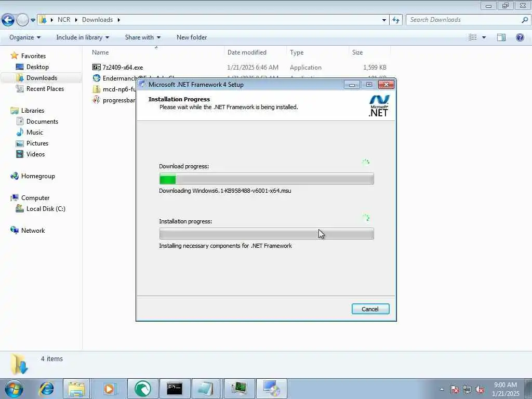The image size is (532, 399).
Task: Show hidden system tray icons
Action: tap(442, 389)
